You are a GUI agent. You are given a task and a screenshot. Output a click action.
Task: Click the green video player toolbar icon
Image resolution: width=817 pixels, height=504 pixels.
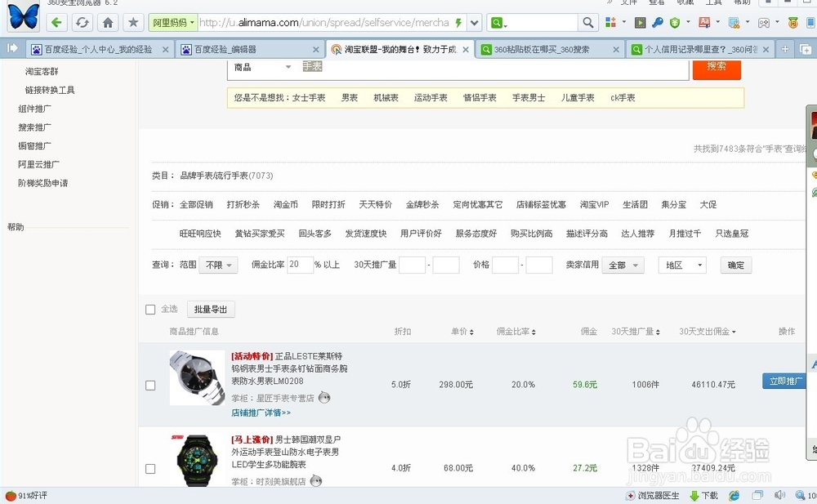641,22
